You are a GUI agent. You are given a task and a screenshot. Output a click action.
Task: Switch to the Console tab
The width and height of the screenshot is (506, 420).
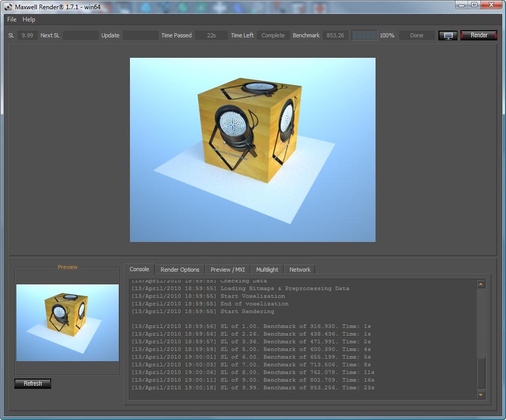tap(139, 269)
